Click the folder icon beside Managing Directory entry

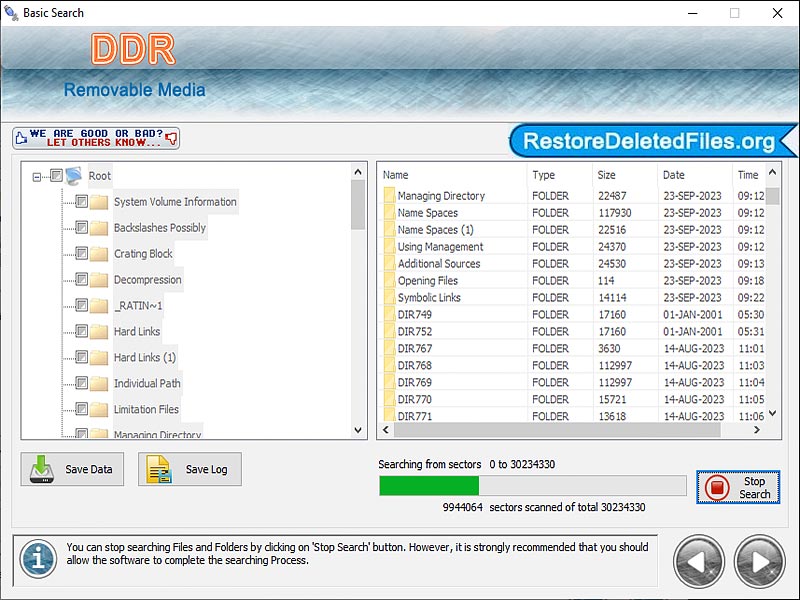pyautogui.click(x=391, y=195)
